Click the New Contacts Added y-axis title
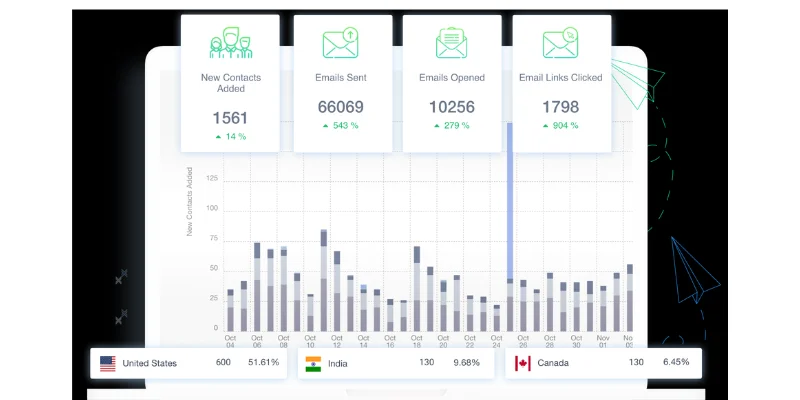 click(189, 202)
